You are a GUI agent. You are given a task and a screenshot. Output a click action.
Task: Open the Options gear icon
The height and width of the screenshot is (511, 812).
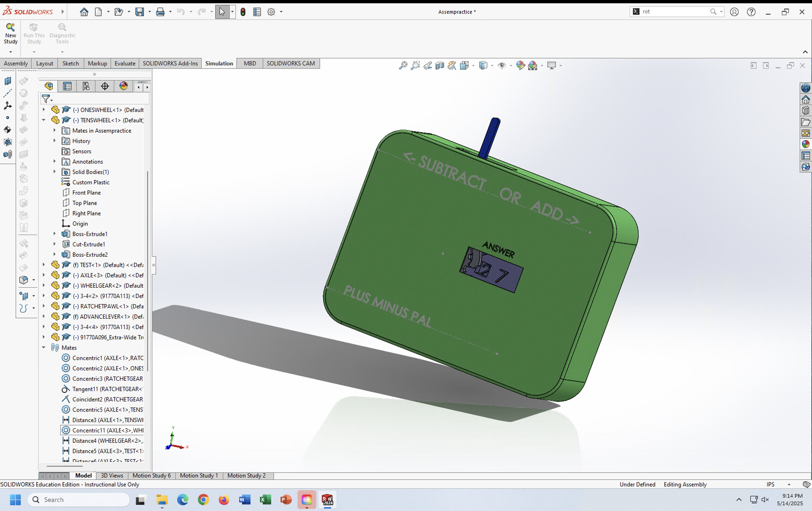(271, 12)
